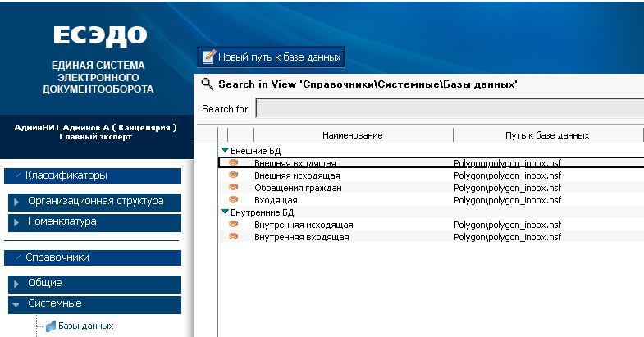Select the Внешняя входящая row name

pyautogui.click(x=295, y=163)
